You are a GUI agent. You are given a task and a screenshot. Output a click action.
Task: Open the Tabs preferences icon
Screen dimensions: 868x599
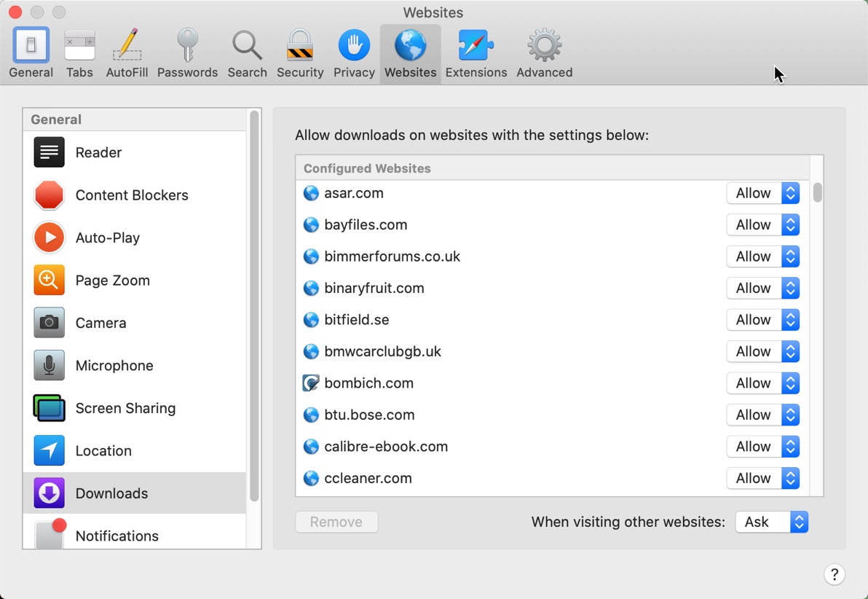click(79, 45)
